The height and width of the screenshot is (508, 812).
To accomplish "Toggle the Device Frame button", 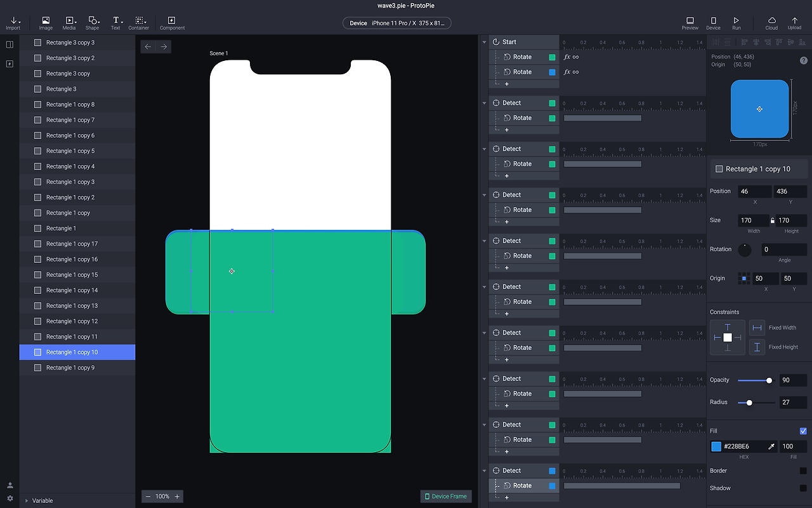I will click(x=445, y=496).
